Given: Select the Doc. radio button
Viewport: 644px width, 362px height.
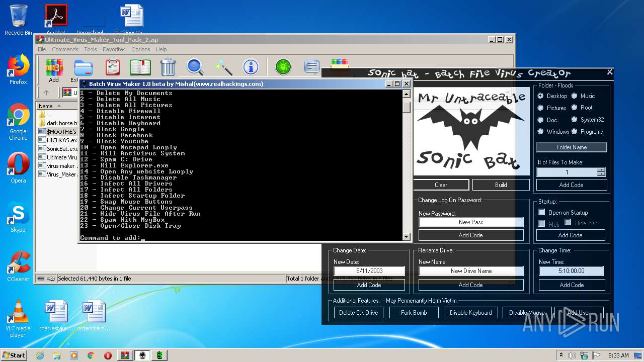Looking at the screenshot, I should (x=541, y=120).
